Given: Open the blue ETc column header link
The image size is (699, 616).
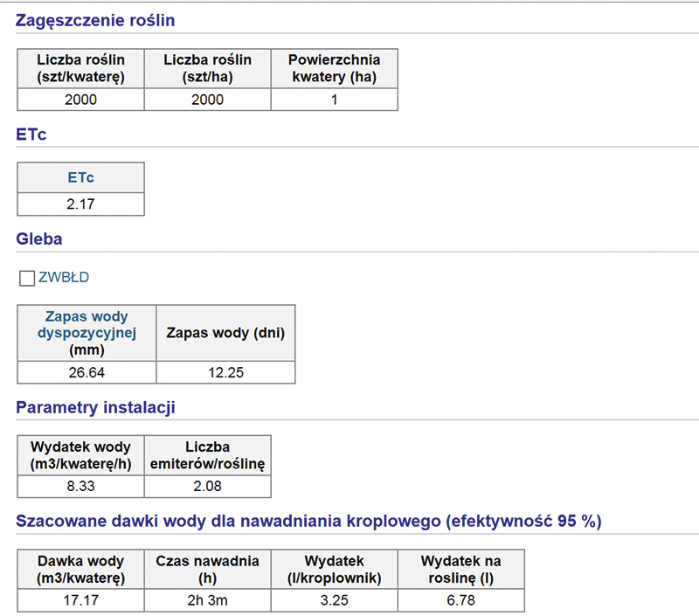Looking at the screenshot, I should [80, 177].
